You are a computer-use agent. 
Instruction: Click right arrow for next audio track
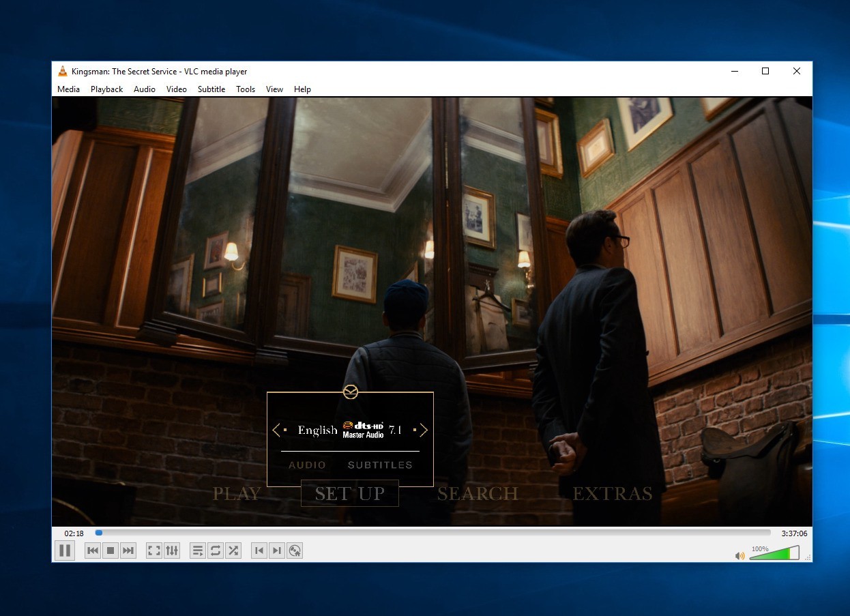tap(424, 430)
